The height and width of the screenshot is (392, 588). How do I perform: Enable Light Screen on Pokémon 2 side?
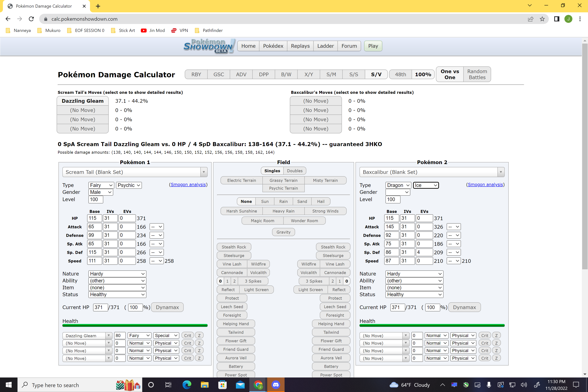(x=311, y=289)
